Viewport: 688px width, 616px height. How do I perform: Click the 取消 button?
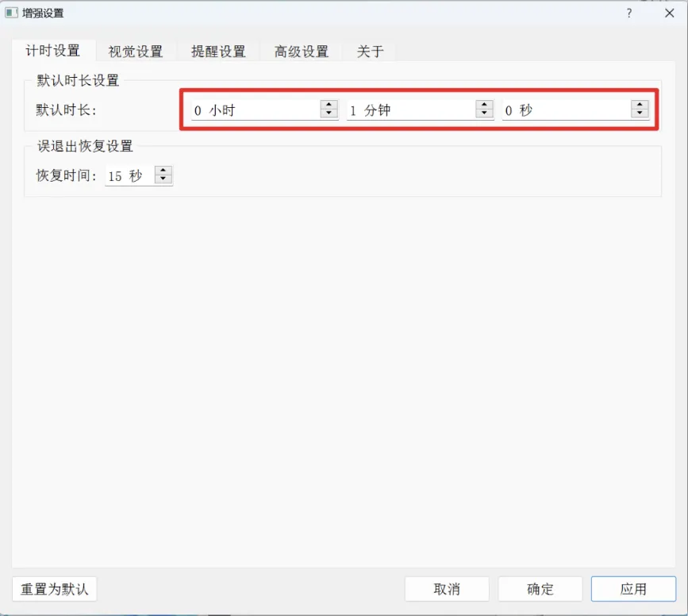point(447,589)
